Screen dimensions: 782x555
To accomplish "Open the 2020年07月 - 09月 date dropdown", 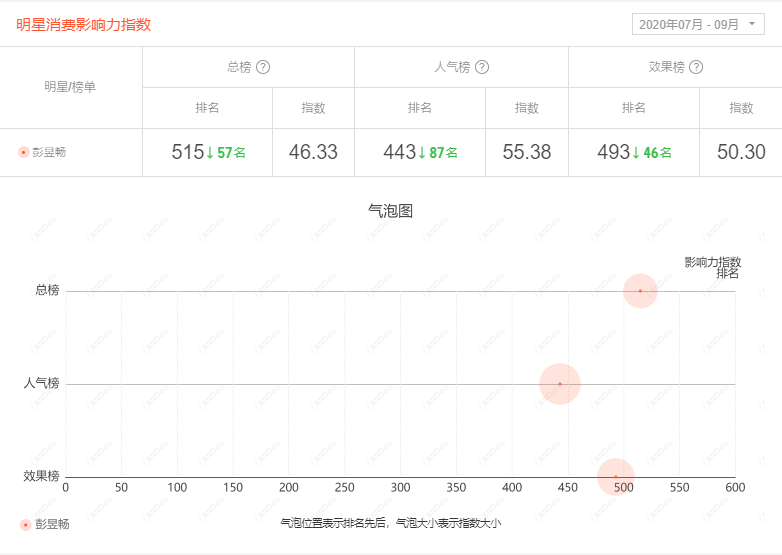I will point(698,24).
